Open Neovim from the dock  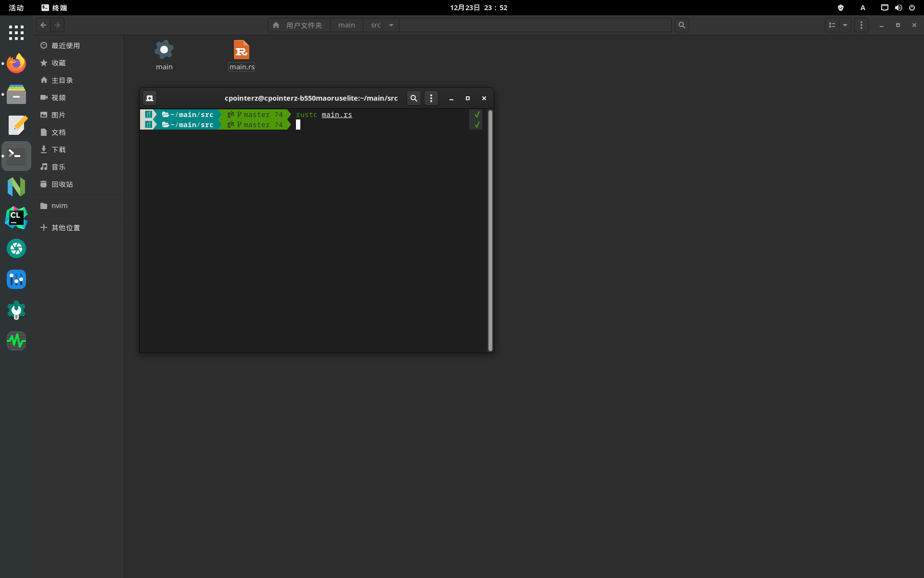[x=16, y=187]
